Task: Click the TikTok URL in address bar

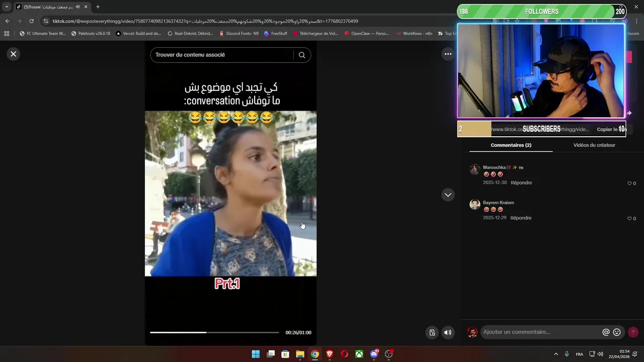Action: tap(205, 21)
